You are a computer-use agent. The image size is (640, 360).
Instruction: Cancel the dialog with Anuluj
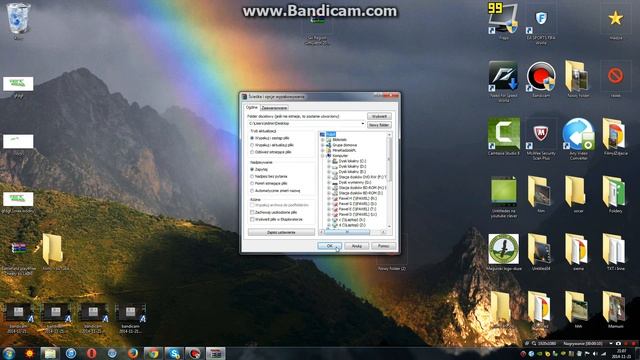click(x=357, y=246)
